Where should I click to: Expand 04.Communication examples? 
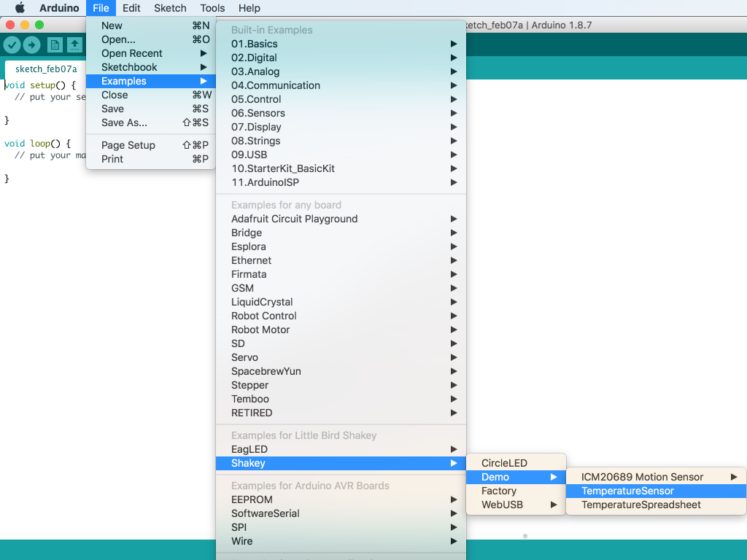[341, 85]
